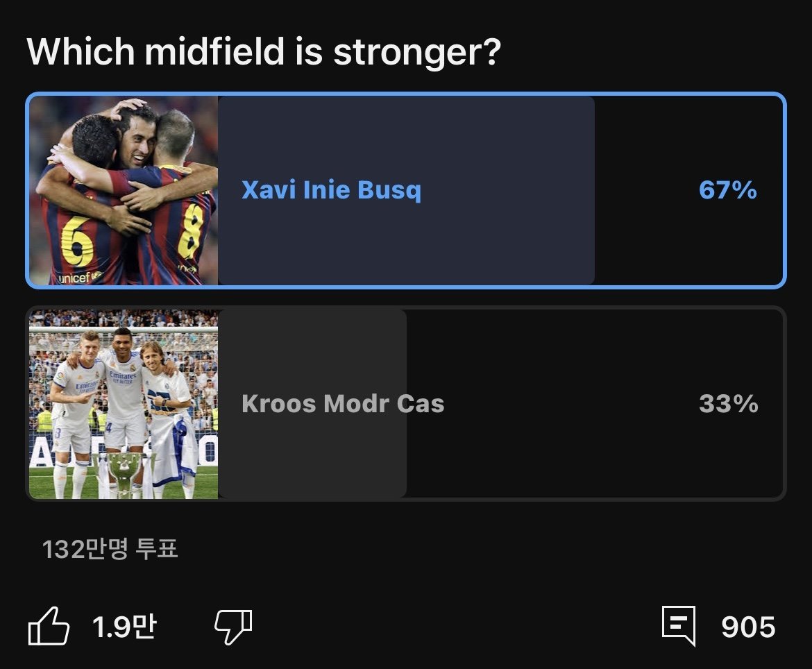Select the "Xavi Inie Busq" poll option label
Image resolution: width=812 pixels, height=669 pixels.
pyautogui.click(x=331, y=190)
